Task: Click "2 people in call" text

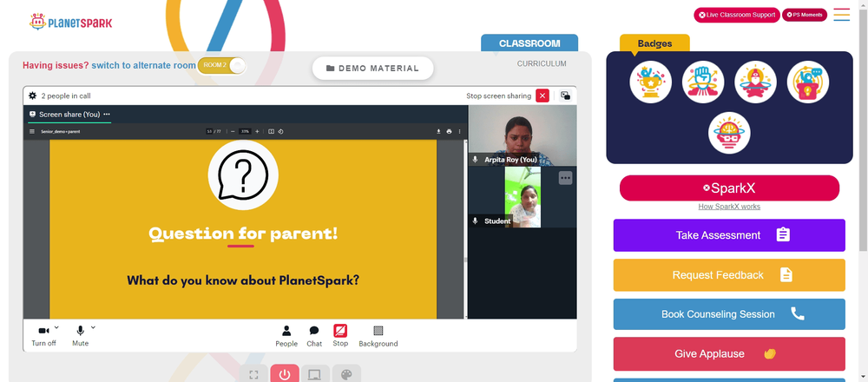Action: point(66,95)
